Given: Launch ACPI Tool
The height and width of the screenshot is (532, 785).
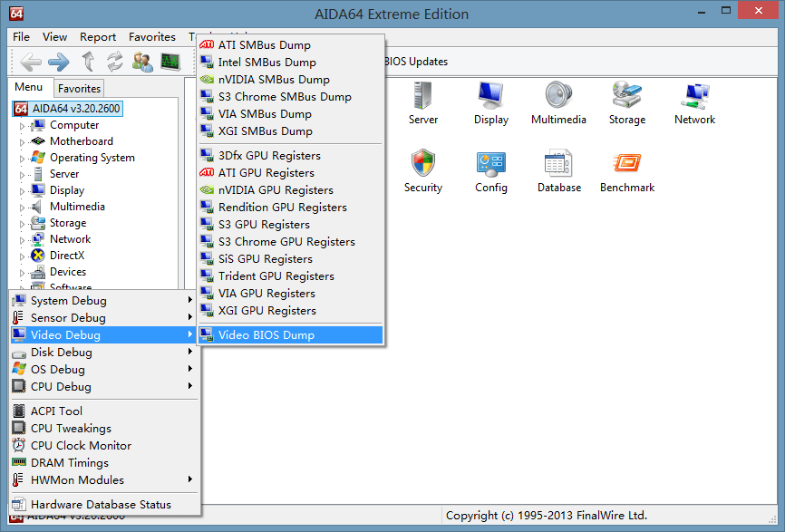Looking at the screenshot, I should coord(104,411).
